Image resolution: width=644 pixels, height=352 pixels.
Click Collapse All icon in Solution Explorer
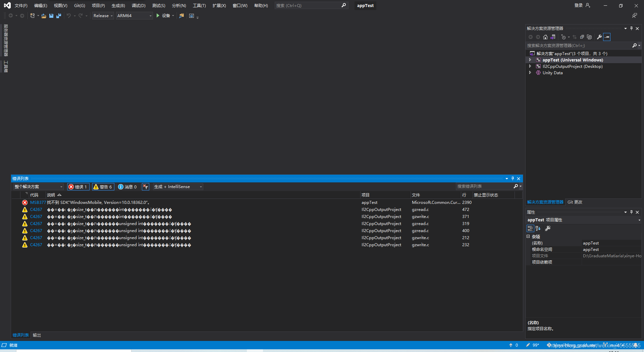pyautogui.click(x=582, y=37)
